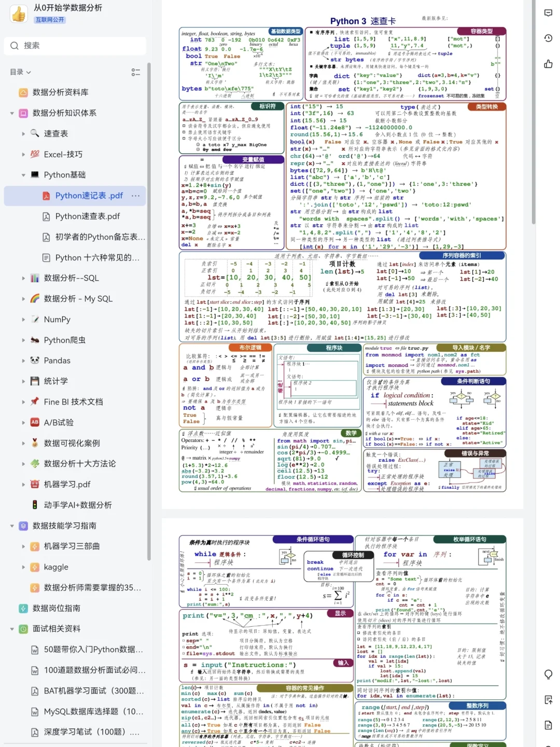Open the comments panel
Screen dimensions: 560x747
548,13
